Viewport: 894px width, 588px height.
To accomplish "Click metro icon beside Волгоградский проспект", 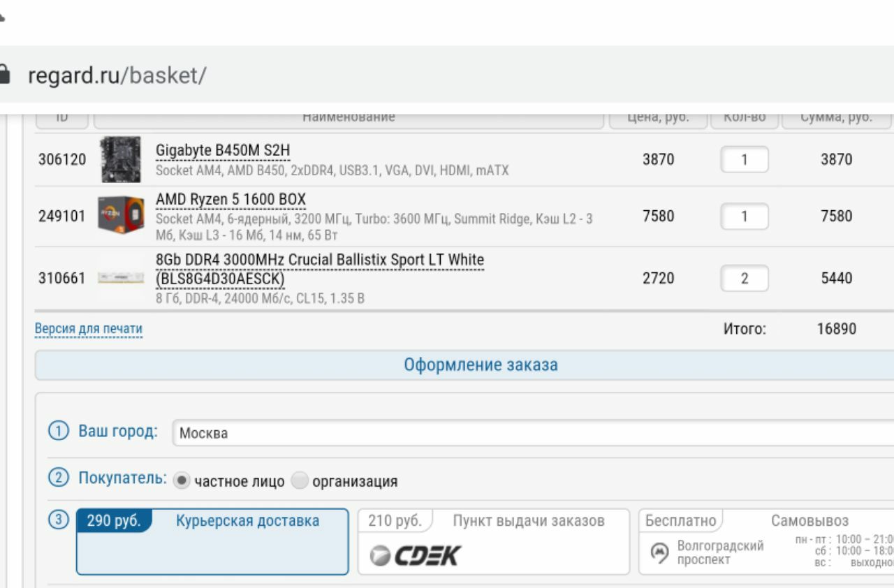I will [659, 552].
